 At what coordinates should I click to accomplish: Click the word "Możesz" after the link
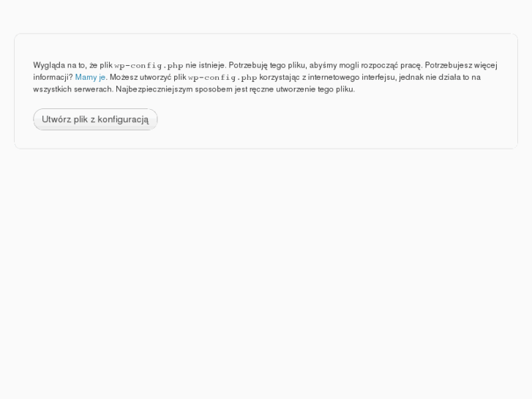pyautogui.click(x=124, y=77)
